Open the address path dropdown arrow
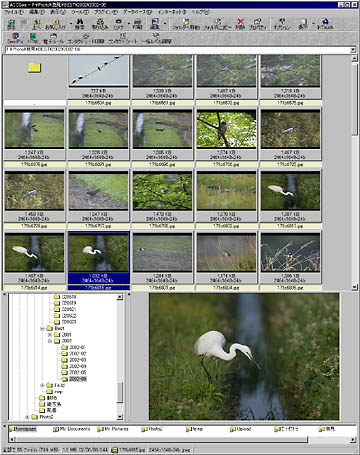This screenshot has width=360, height=455. click(x=353, y=50)
